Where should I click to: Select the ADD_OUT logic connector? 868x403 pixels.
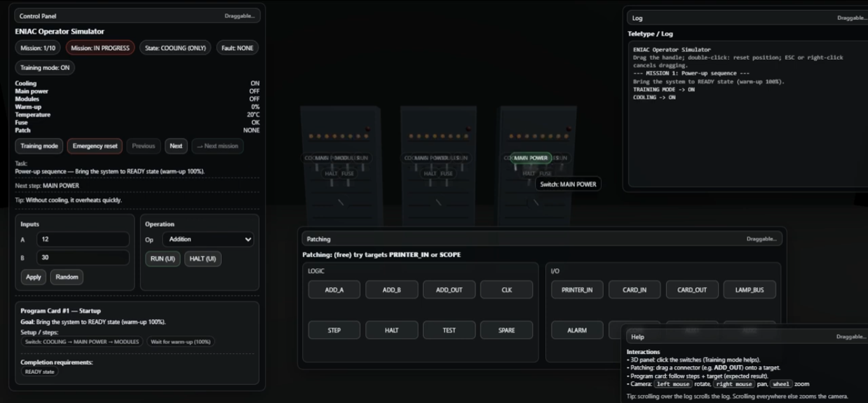(x=449, y=290)
